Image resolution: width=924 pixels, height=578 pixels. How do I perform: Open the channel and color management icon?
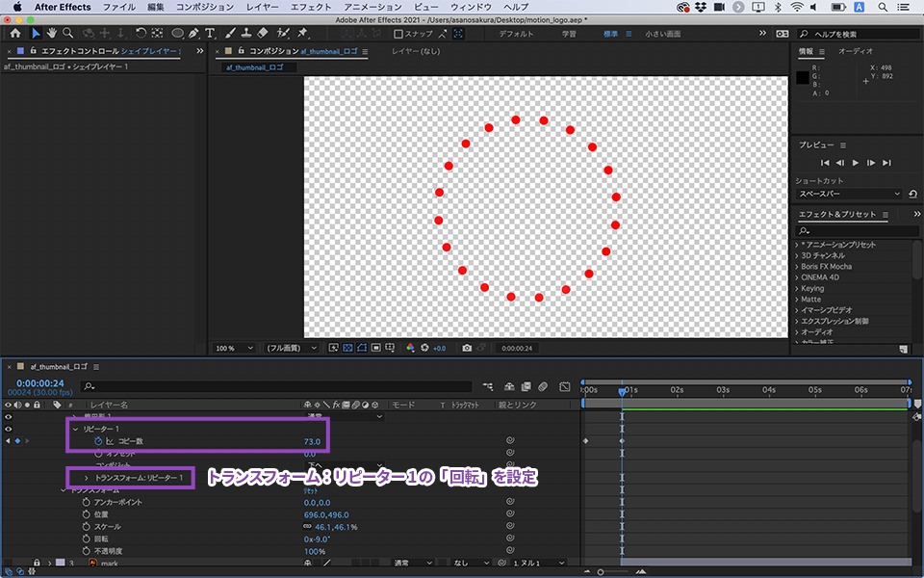tap(411, 348)
